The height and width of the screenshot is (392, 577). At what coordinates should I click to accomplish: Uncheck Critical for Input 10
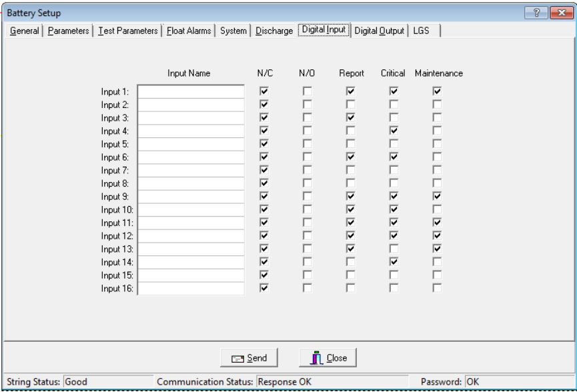click(x=394, y=209)
